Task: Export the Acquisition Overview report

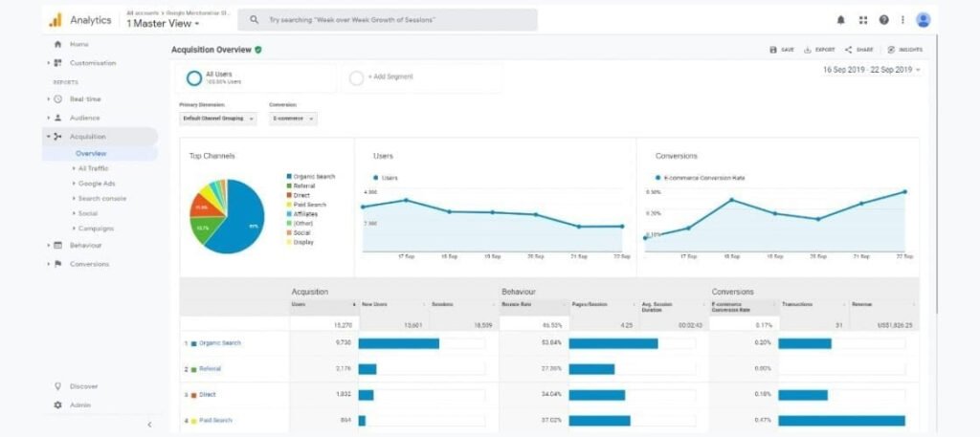Action: click(819, 50)
